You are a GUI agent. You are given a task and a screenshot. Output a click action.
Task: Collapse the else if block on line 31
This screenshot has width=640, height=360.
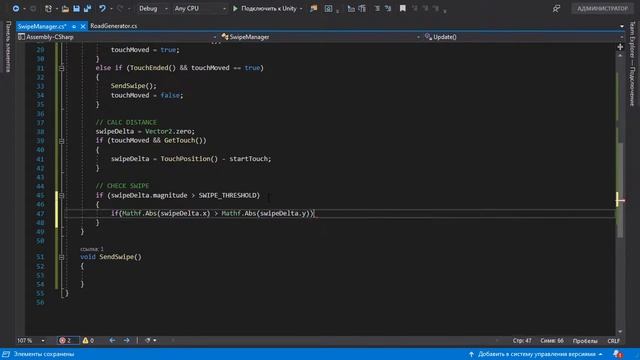click(x=61, y=68)
